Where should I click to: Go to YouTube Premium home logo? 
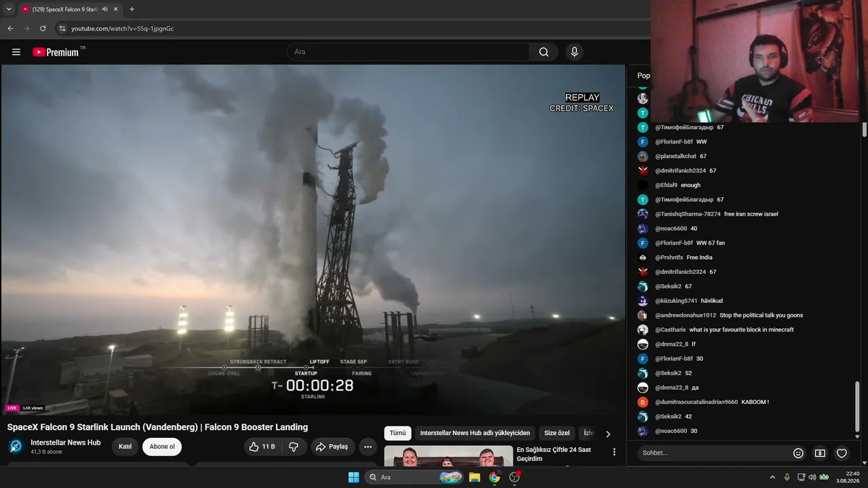[56, 52]
